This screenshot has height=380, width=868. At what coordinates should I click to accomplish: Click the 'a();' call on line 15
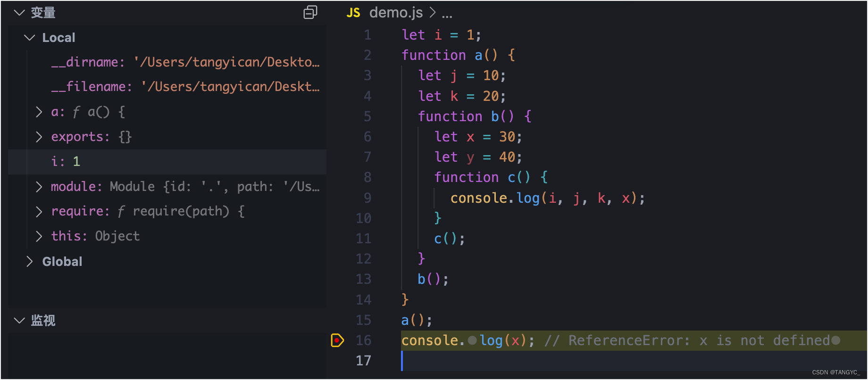(417, 320)
